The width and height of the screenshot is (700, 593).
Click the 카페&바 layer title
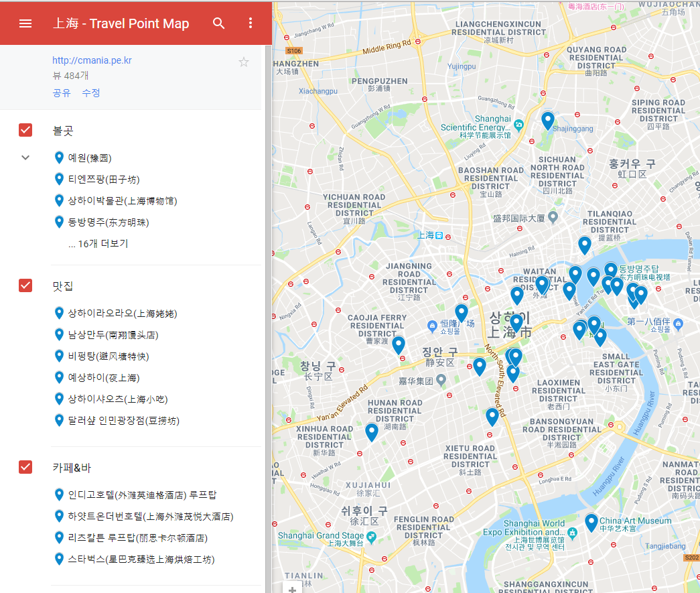(x=72, y=468)
